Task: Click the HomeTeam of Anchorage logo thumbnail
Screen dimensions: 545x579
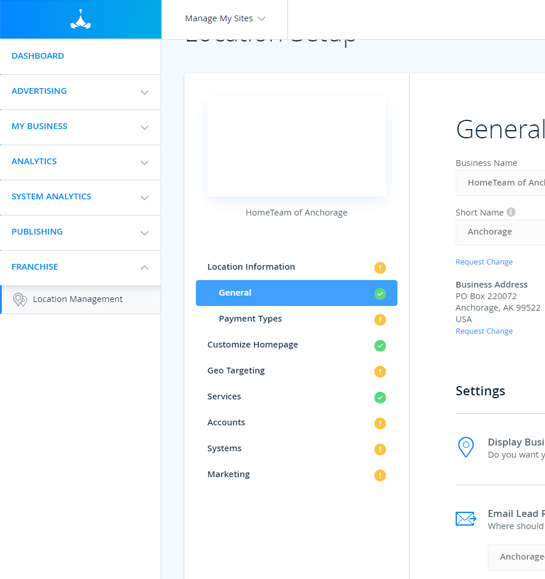Action: point(297,147)
